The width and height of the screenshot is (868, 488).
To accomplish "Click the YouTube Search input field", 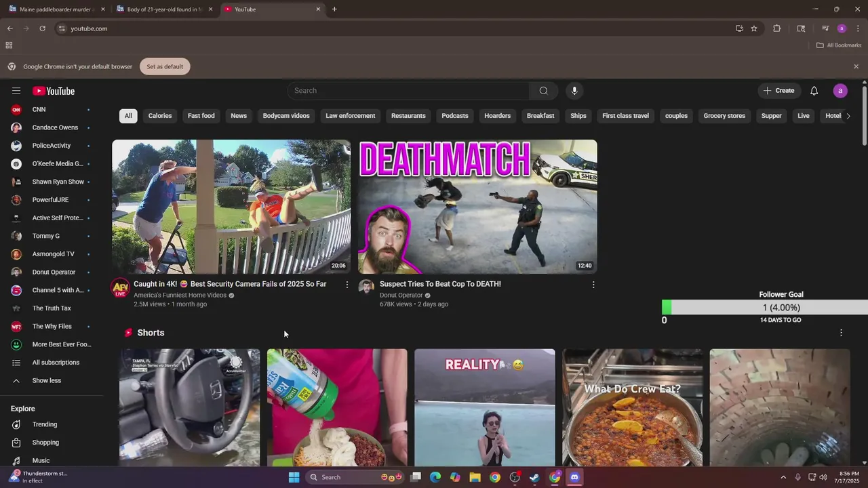I will click(x=408, y=91).
